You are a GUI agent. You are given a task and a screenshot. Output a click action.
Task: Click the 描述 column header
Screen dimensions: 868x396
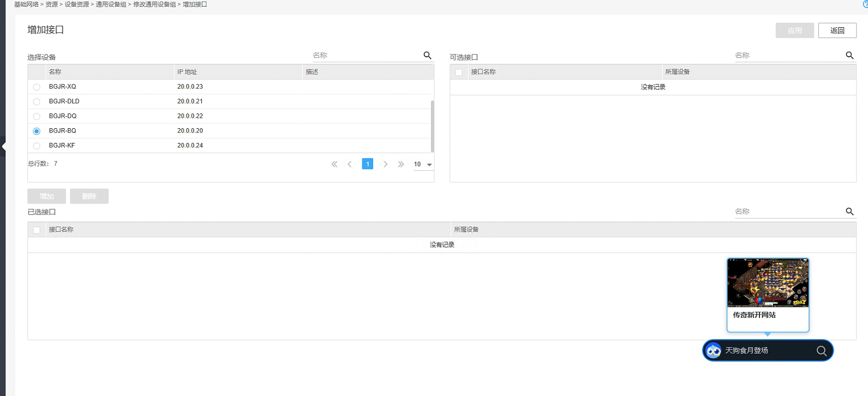(x=312, y=72)
